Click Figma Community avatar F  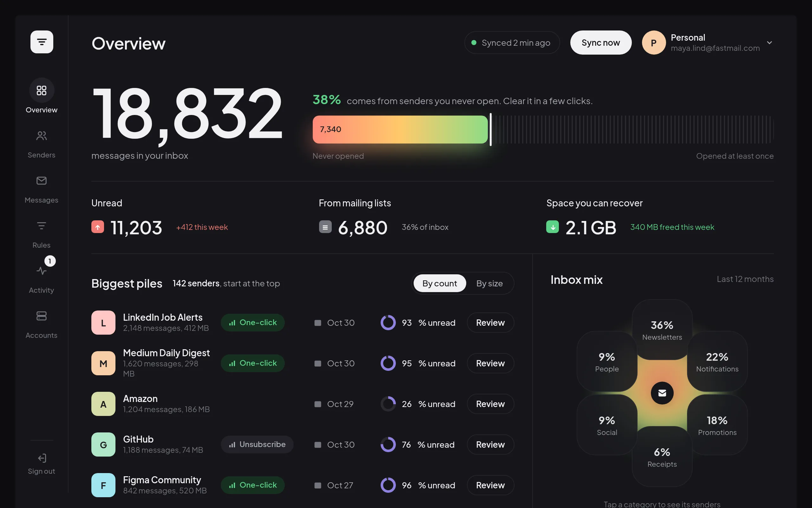103,485
